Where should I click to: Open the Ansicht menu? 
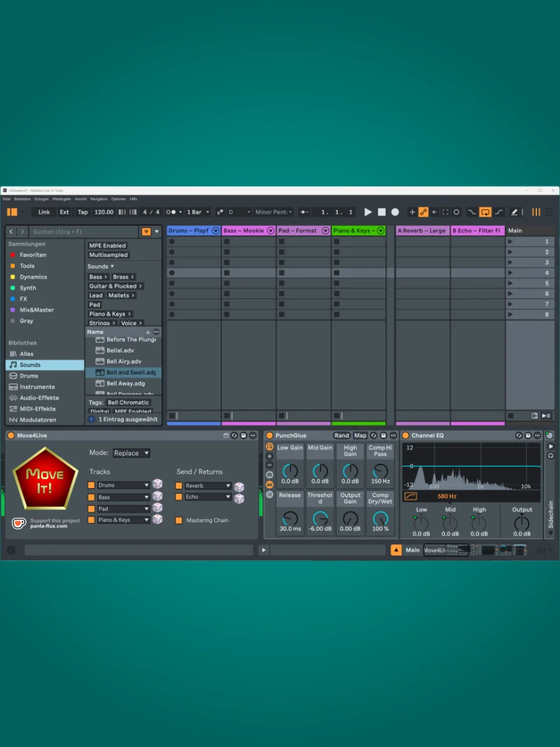[x=81, y=199]
